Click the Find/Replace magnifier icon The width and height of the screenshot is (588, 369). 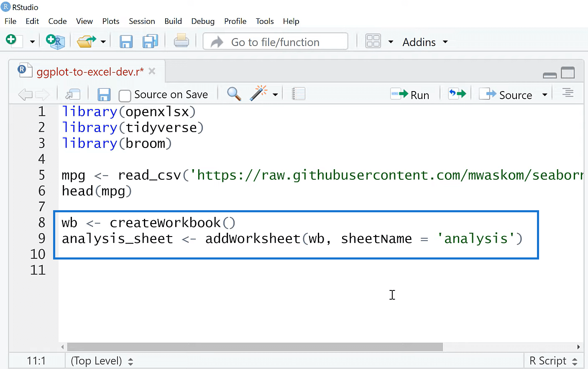coord(234,94)
